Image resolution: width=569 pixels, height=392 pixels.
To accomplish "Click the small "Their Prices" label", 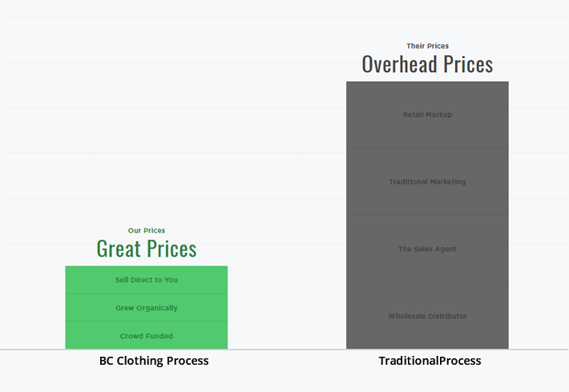I will pos(427,46).
